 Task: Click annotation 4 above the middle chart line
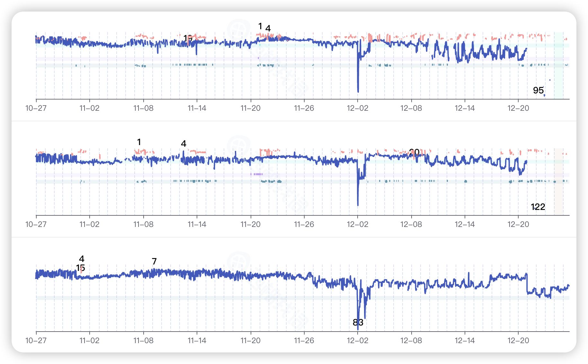(183, 144)
